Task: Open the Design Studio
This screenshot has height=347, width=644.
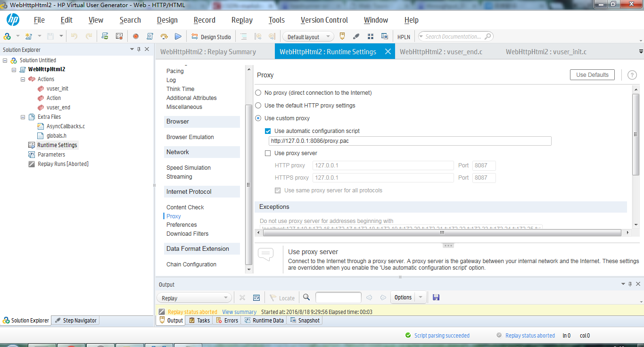Action: (211, 37)
